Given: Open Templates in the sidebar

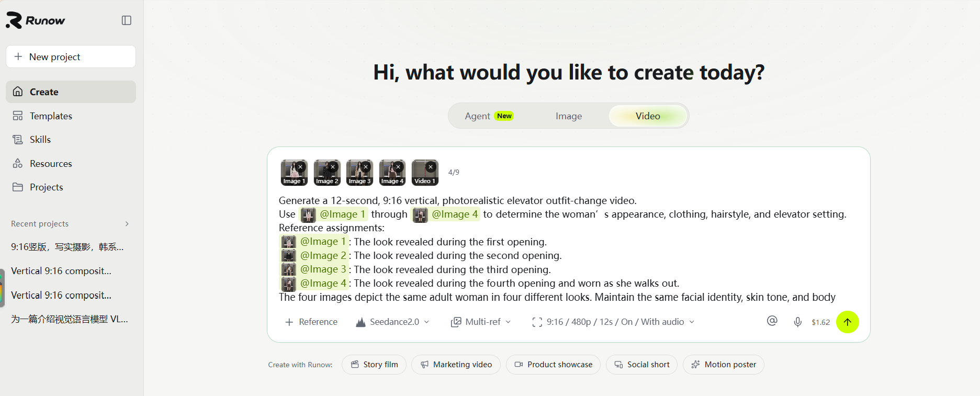Looking at the screenshot, I should pos(71,116).
